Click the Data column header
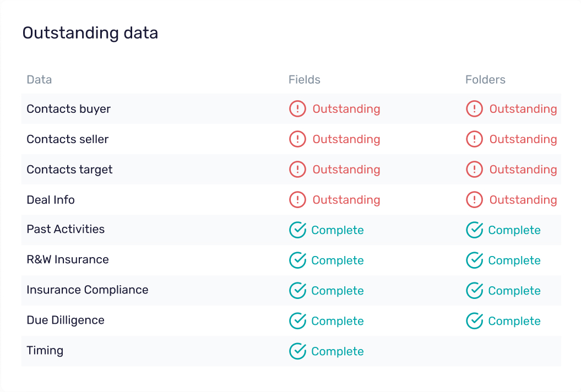The image size is (581, 392). tap(39, 80)
